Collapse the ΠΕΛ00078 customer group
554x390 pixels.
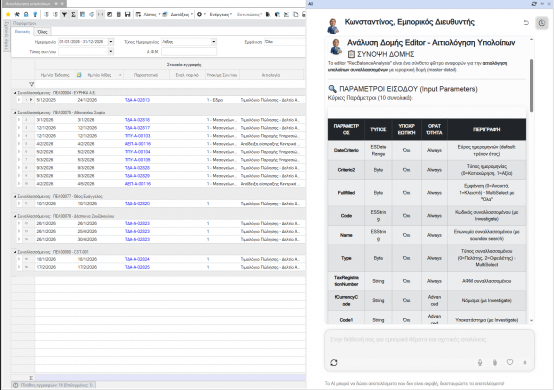click(15, 216)
